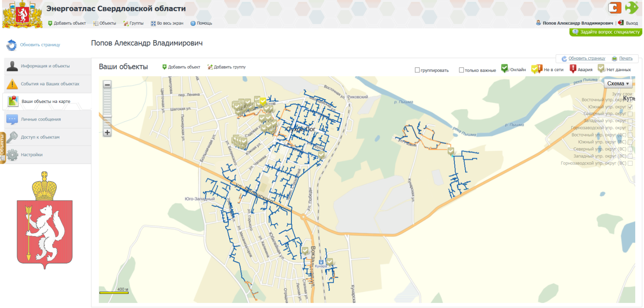Click the Доступ к объектам key icon
Image resolution: width=644 pixels, height=308 pixels.
point(13,137)
